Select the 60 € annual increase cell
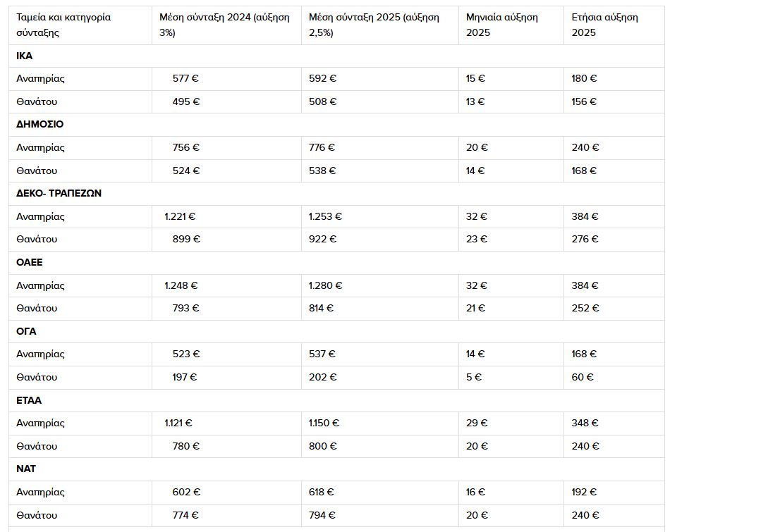 614,378
